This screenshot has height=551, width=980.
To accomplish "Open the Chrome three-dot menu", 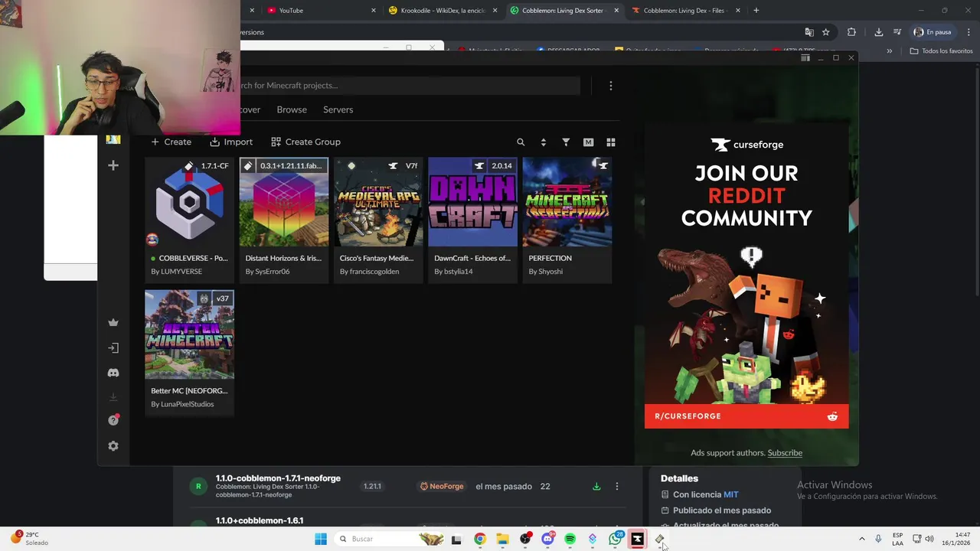I will (x=969, y=32).
